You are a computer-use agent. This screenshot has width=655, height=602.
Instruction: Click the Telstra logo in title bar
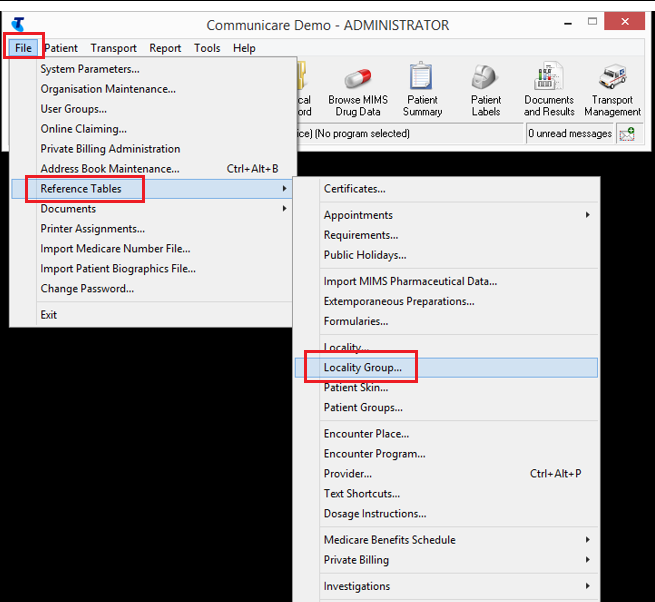(x=18, y=24)
